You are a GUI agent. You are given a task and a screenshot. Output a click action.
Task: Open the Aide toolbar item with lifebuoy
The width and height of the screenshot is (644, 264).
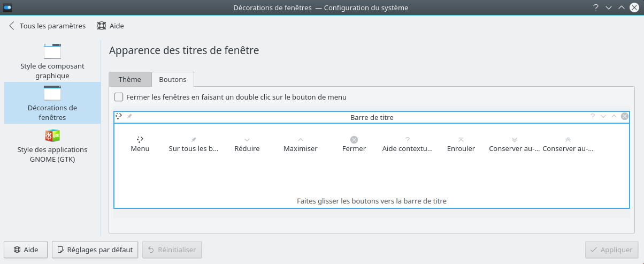(x=111, y=26)
